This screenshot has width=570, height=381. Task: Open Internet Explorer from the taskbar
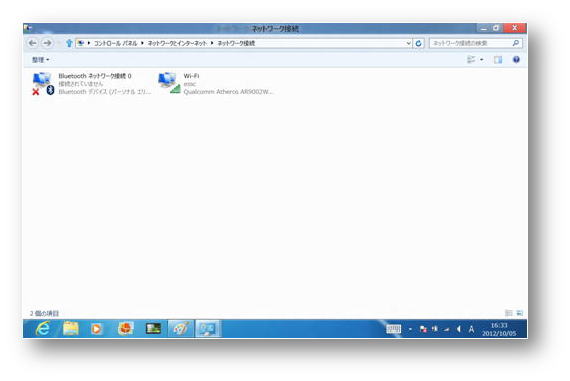pyautogui.click(x=43, y=329)
